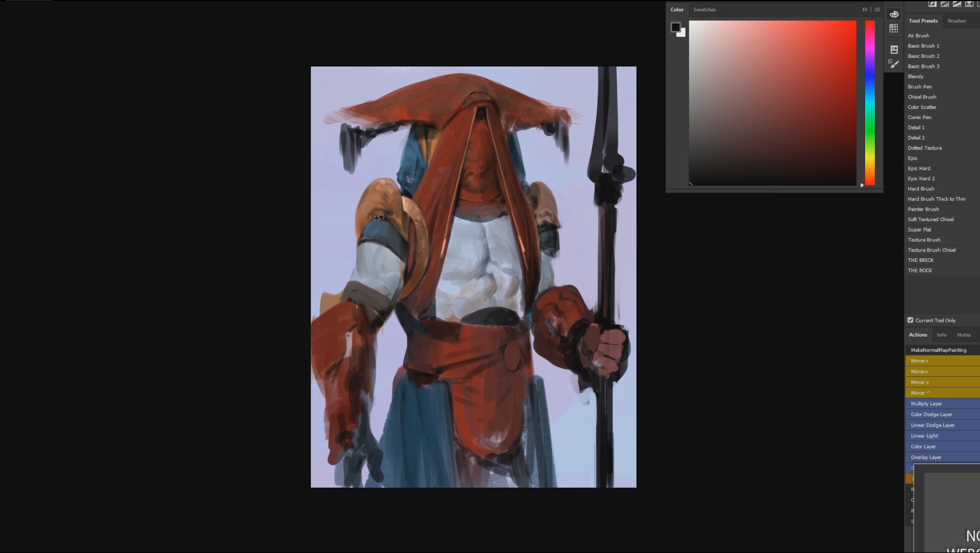Select the Tool Presets tab
Screen dimensions: 980x553
click(x=923, y=21)
